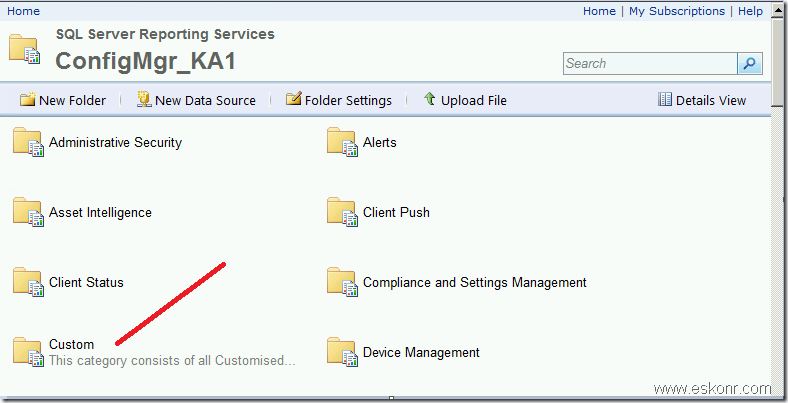Image resolution: width=788 pixels, height=403 pixels.
Task: Open the Alerts folder icon
Action: click(342, 143)
